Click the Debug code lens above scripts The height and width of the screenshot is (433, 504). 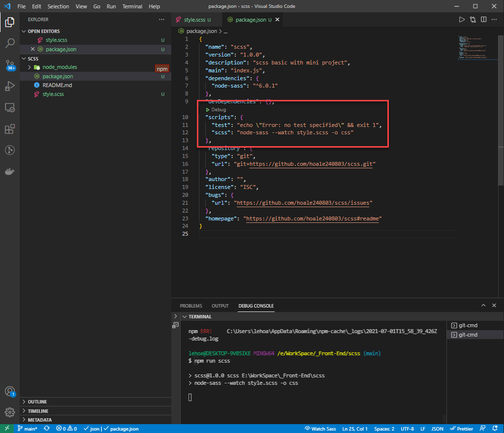219,109
